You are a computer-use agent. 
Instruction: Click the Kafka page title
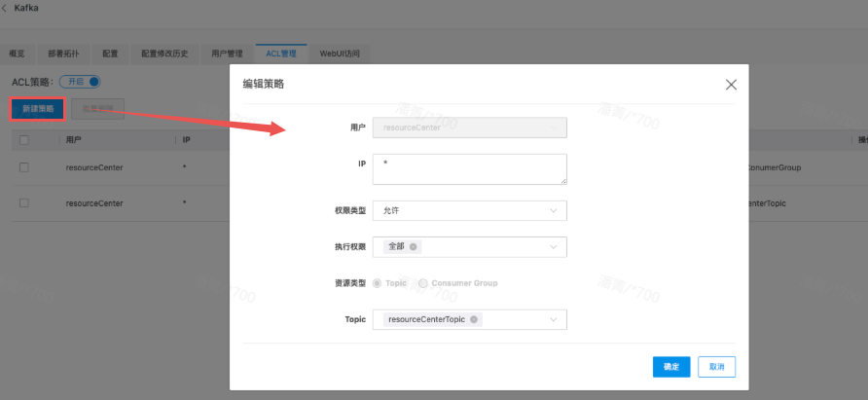(26, 9)
